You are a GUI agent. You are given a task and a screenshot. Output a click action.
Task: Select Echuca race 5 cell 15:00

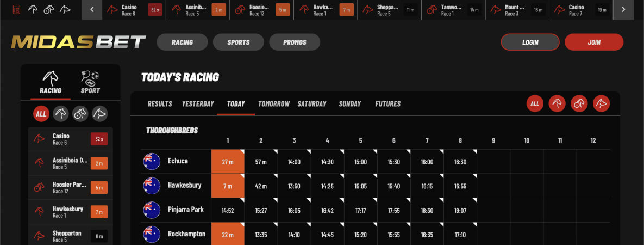click(x=361, y=161)
